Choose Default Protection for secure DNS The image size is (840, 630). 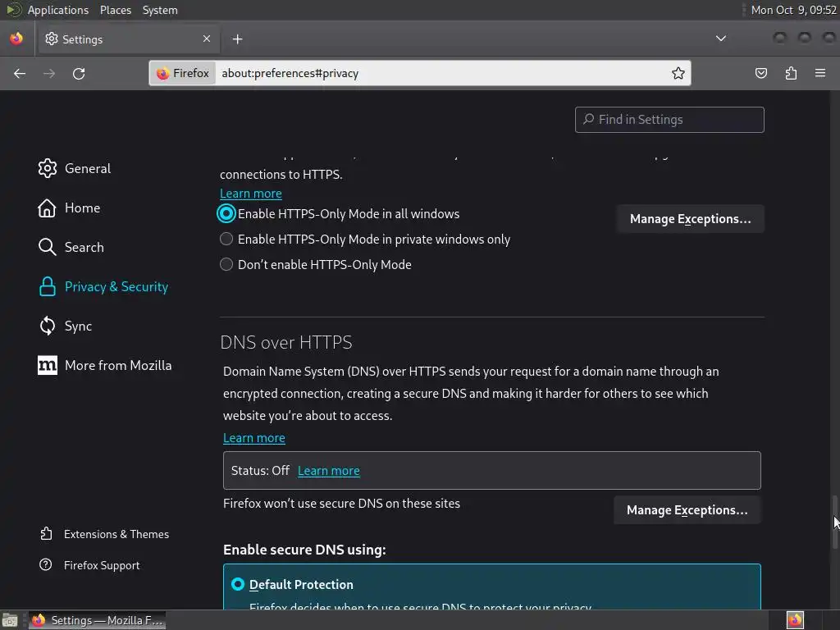click(x=238, y=584)
